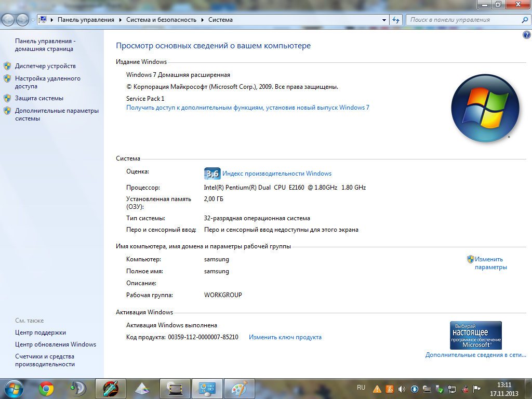This screenshot has width=532, height=399.
Task: Switch to the Paint taskbar window
Action: pos(239,389)
